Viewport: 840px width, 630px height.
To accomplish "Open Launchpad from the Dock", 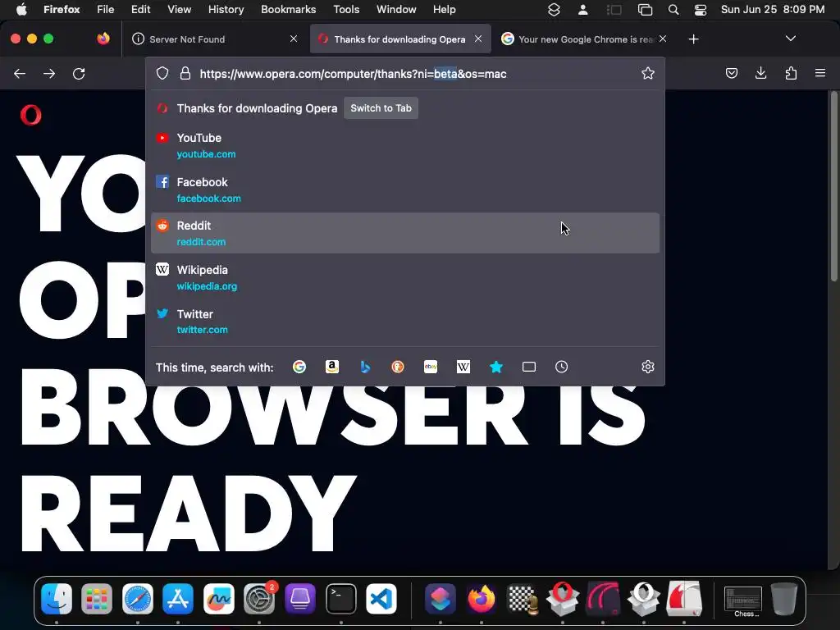I will (x=97, y=598).
